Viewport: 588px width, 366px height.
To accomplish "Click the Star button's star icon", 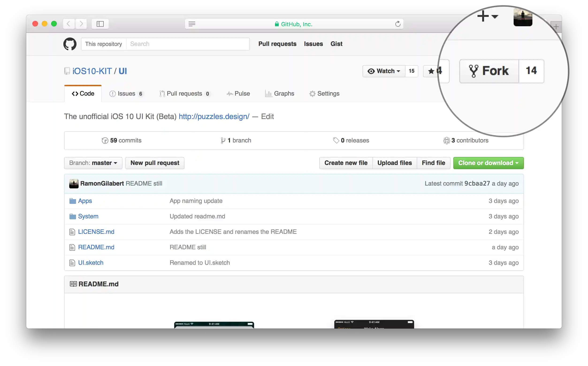I will tap(431, 71).
